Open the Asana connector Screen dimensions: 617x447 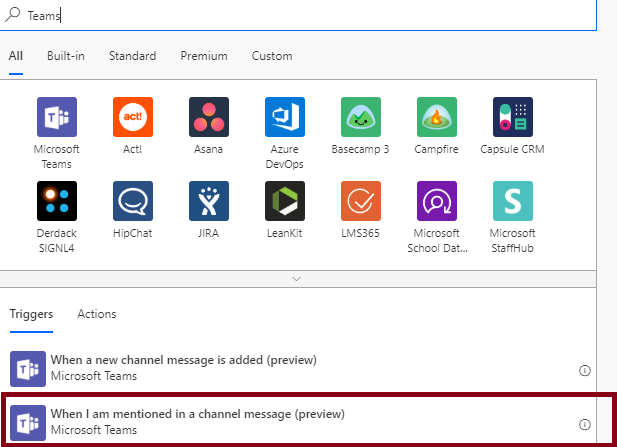209,117
